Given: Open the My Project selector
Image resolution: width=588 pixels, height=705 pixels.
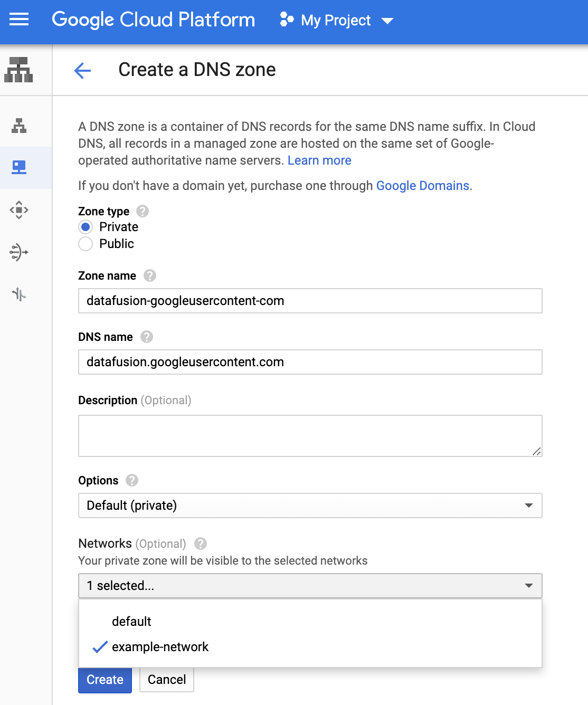Looking at the screenshot, I should pos(336,20).
